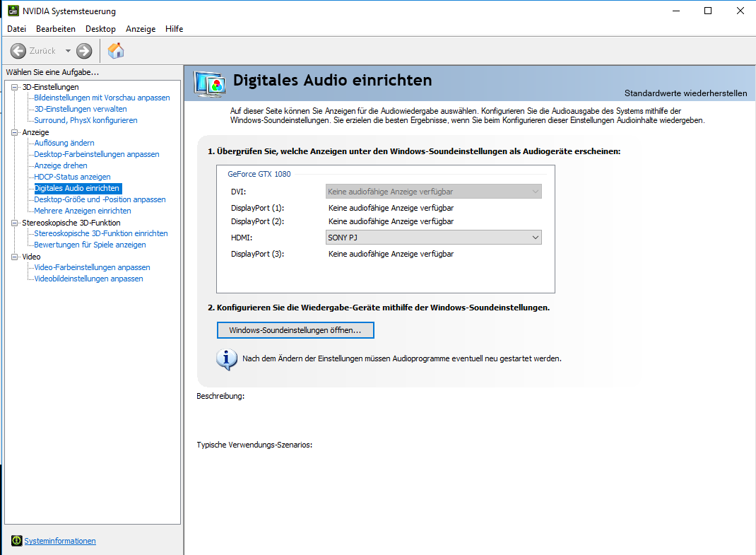Open the Systeminformationen link

pos(60,541)
